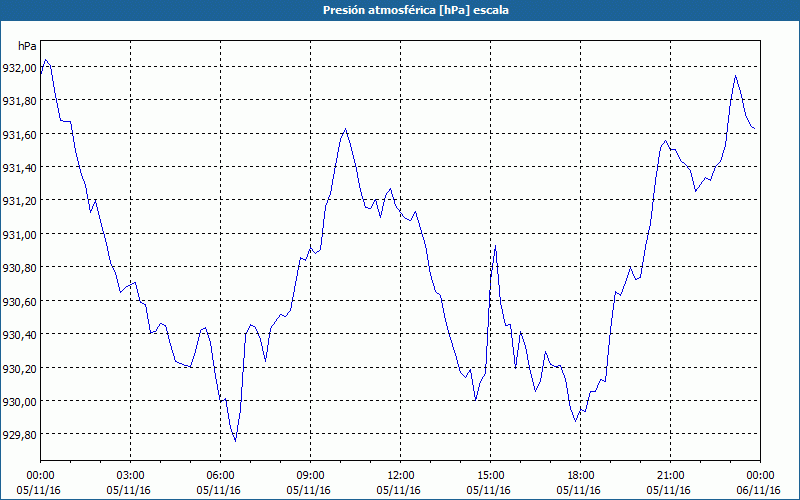Screen dimensions: 800x500
Task: Click the pressure curve minimum near 06:30
Action: [x=235, y=441]
